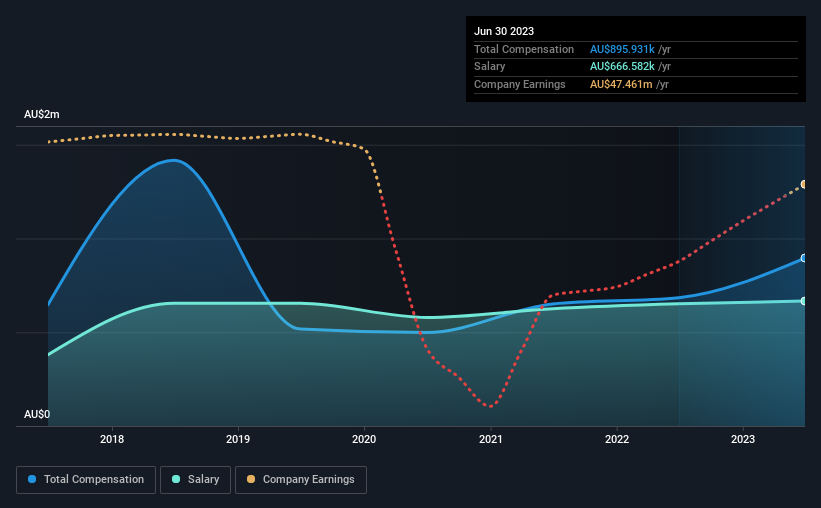Click the AU$0 y-axis label
This screenshot has width=821, height=508.
[37, 414]
